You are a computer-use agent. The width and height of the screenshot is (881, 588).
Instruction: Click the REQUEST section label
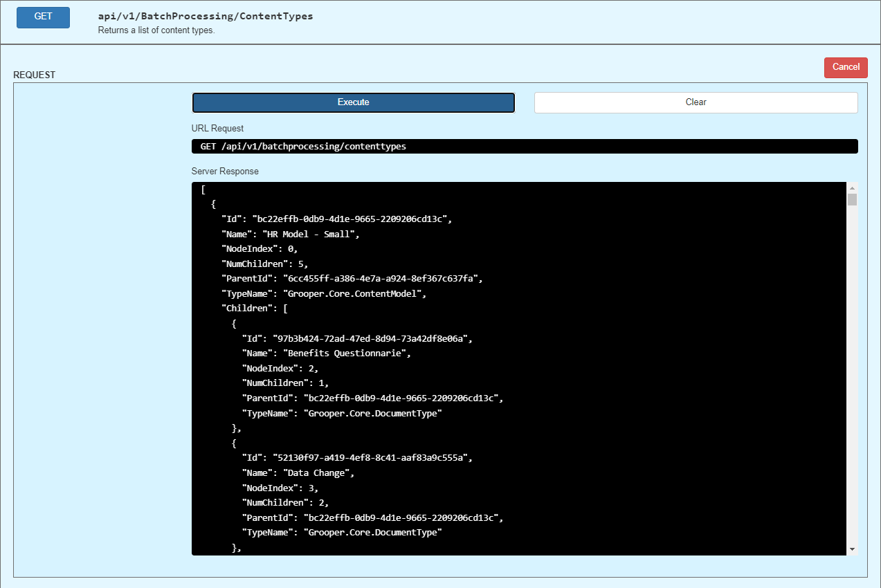point(35,75)
